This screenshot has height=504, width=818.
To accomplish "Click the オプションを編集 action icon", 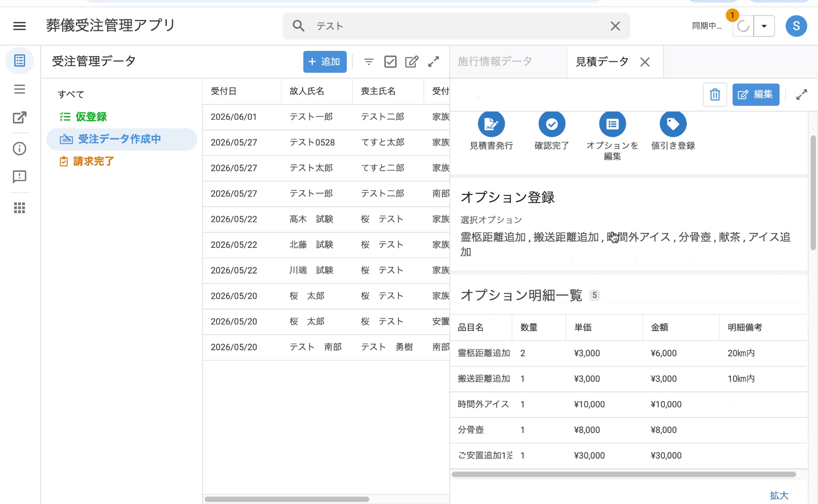I will coord(612,124).
